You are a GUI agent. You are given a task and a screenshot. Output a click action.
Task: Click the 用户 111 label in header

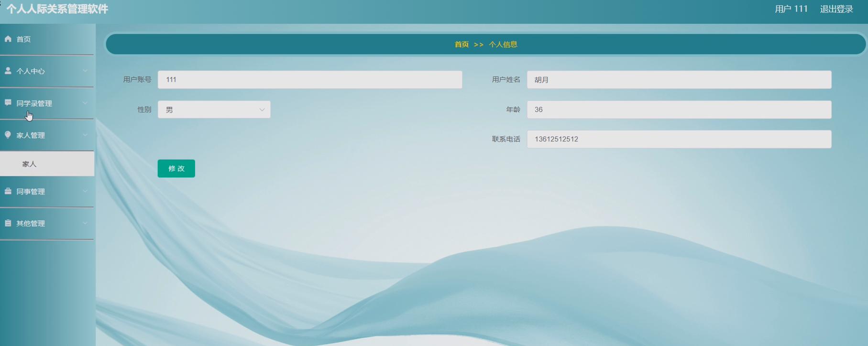pos(791,9)
